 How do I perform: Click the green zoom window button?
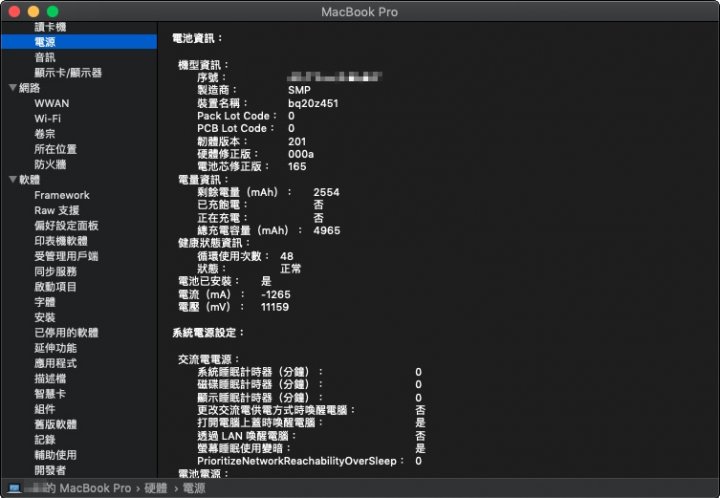click(x=53, y=11)
